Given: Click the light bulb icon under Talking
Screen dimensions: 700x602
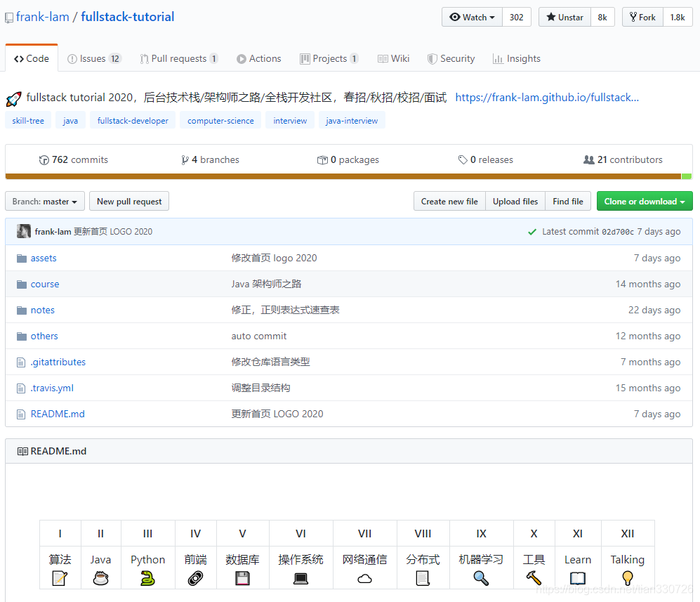Looking at the screenshot, I should tap(627, 578).
